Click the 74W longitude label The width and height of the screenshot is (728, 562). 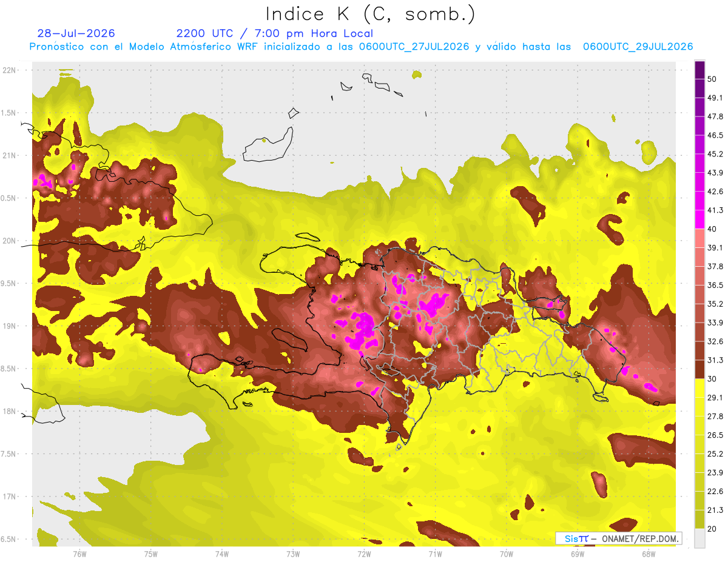click(222, 554)
